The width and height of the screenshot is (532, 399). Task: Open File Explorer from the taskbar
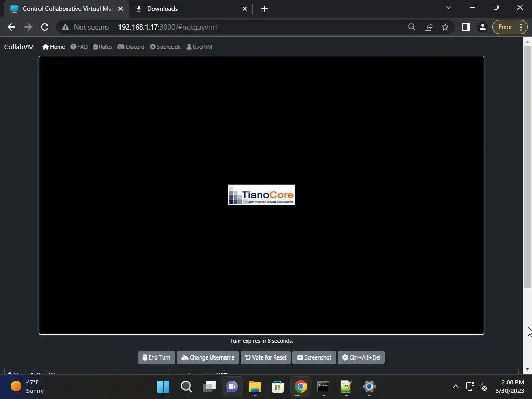pos(255,387)
